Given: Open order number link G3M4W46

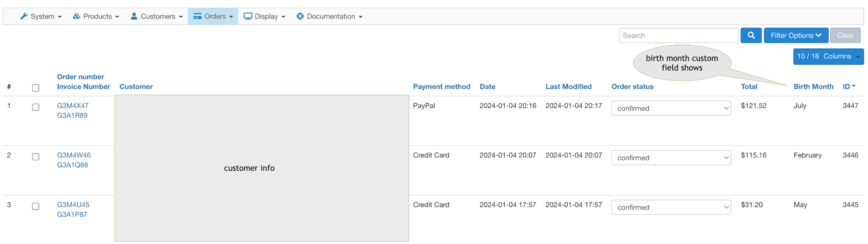Looking at the screenshot, I should tap(74, 155).
